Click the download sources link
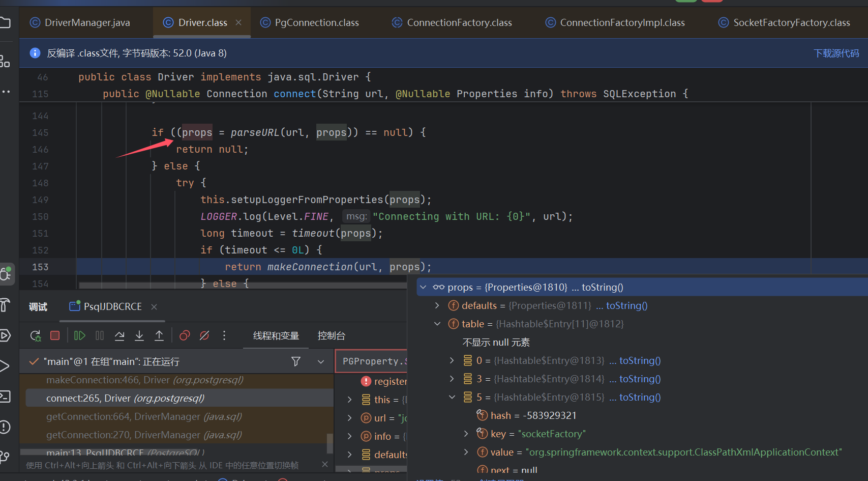Viewport: 868px width, 481px height. pyautogui.click(x=836, y=53)
